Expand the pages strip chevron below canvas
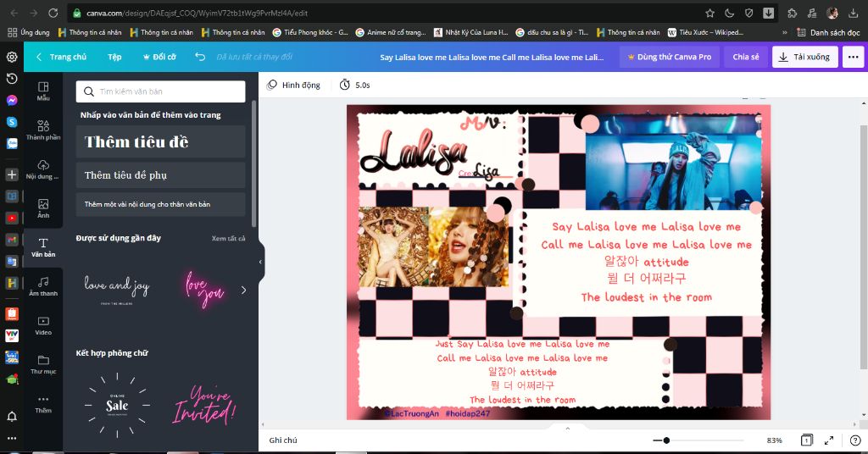Viewport: 868px width, 454px height. [567, 429]
